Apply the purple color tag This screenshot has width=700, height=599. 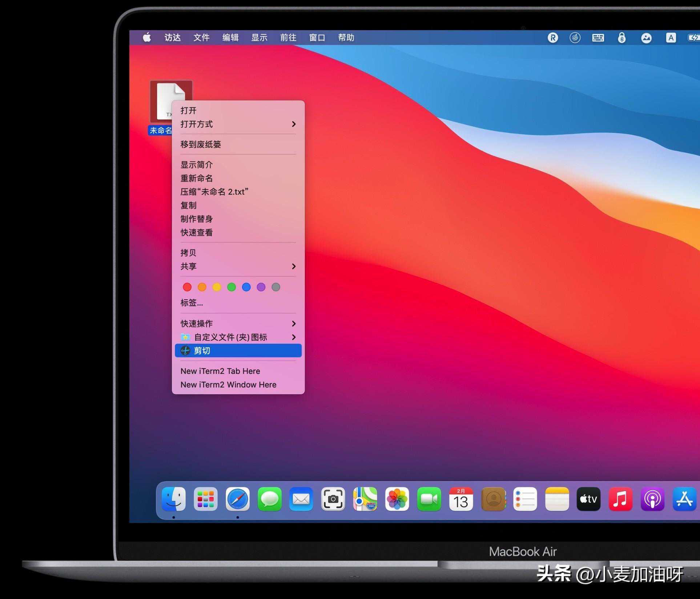(x=261, y=287)
